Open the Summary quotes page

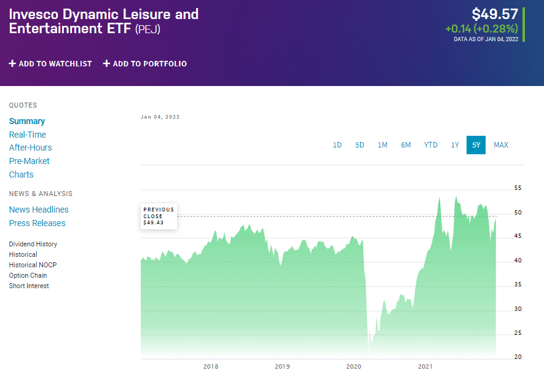click(x=27, y=121)
